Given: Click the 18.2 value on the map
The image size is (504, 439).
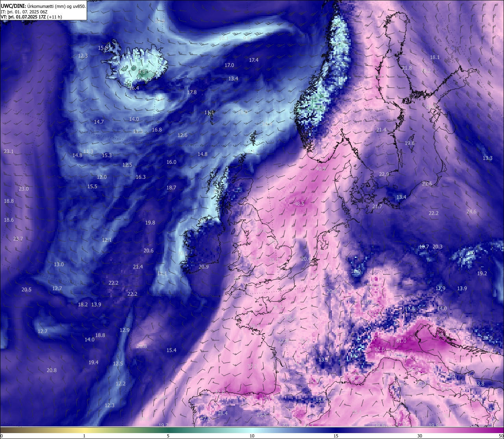Looking at the screenshot, I should 83,305.
